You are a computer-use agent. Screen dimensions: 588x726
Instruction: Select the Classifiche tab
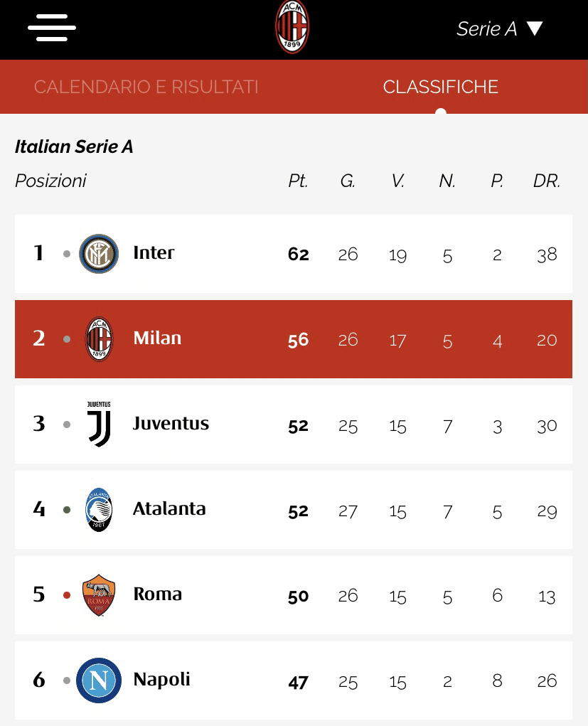[x=440, y=87]
